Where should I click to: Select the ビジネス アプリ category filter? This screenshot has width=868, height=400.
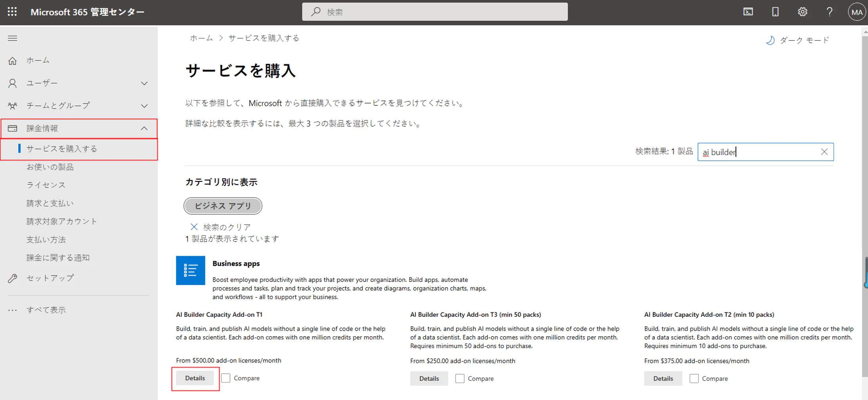tap(223, 206)
